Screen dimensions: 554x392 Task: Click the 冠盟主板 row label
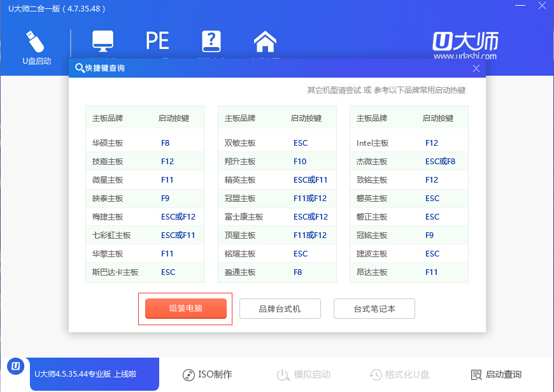[x=240, y=198]
